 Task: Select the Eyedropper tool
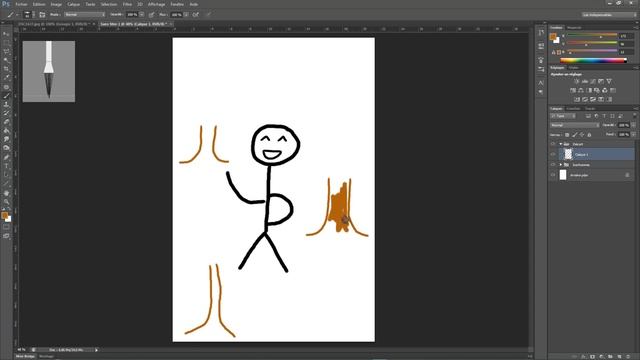(x=6, y=78)
